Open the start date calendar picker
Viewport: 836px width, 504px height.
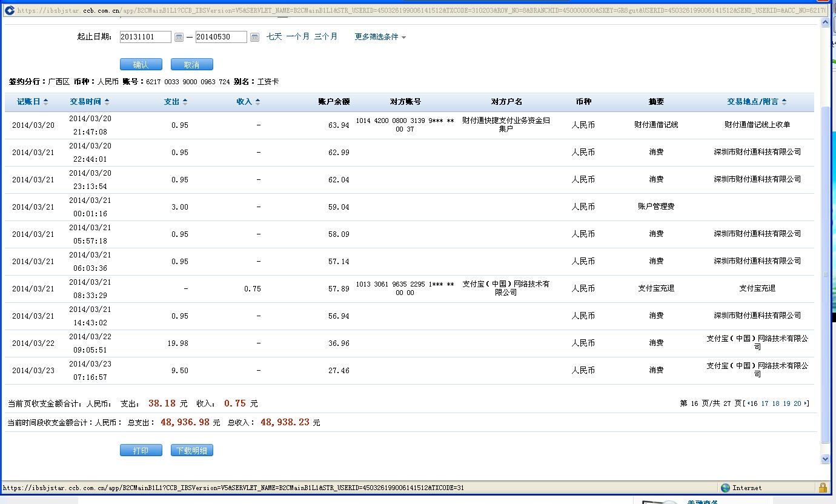[179, 38]
